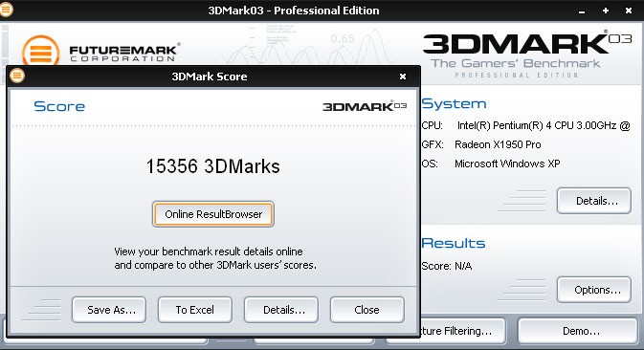This screenshot has width=644, height=350.
Task: Click the 'Results' section heading
Action: pyautogui.click(x=454, y=243)
